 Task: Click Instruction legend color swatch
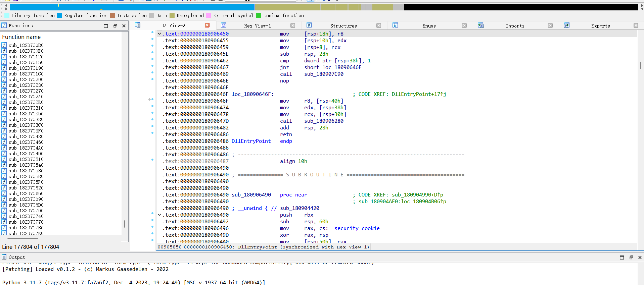pos(112,15)
